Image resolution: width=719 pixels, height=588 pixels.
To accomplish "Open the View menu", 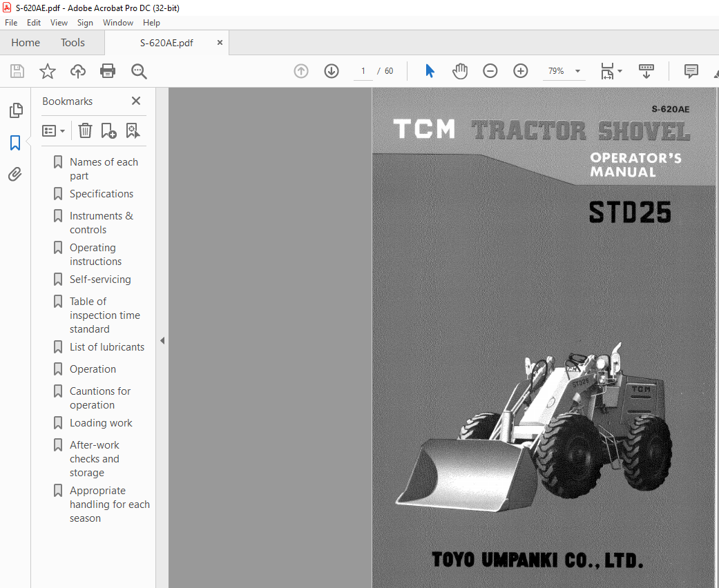I will tap(59, 23).
